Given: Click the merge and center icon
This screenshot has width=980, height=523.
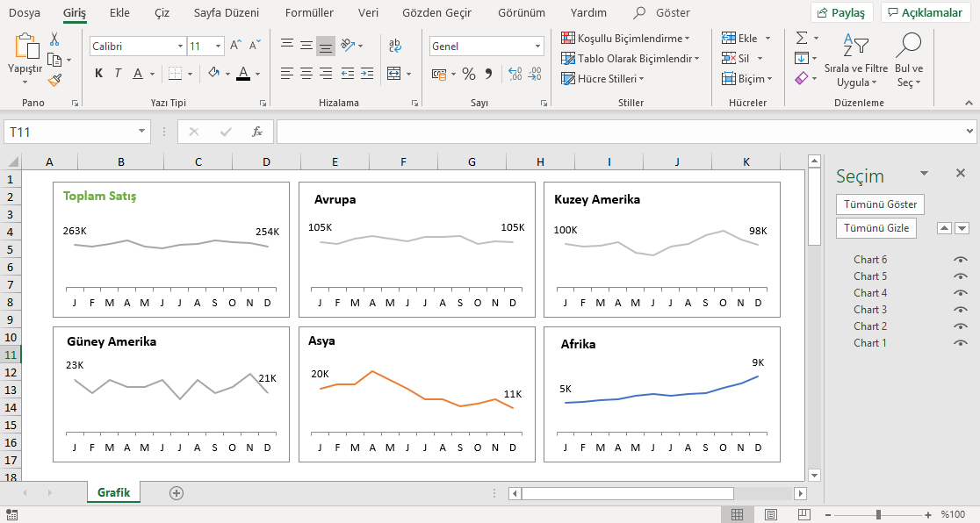Looking at the screenshot, I should (393, 74).
